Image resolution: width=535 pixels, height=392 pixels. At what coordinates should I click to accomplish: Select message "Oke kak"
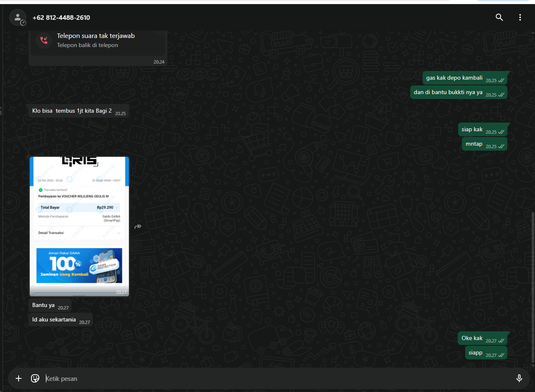click(483, 338)
